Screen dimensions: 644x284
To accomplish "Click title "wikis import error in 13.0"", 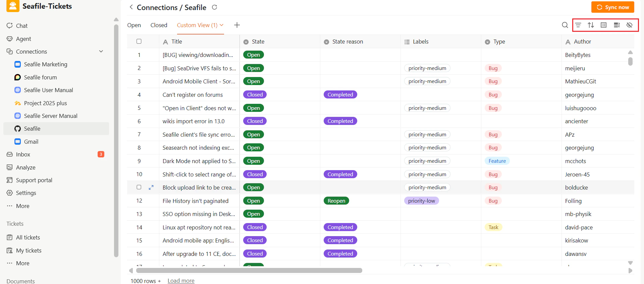I will point(194,121).
